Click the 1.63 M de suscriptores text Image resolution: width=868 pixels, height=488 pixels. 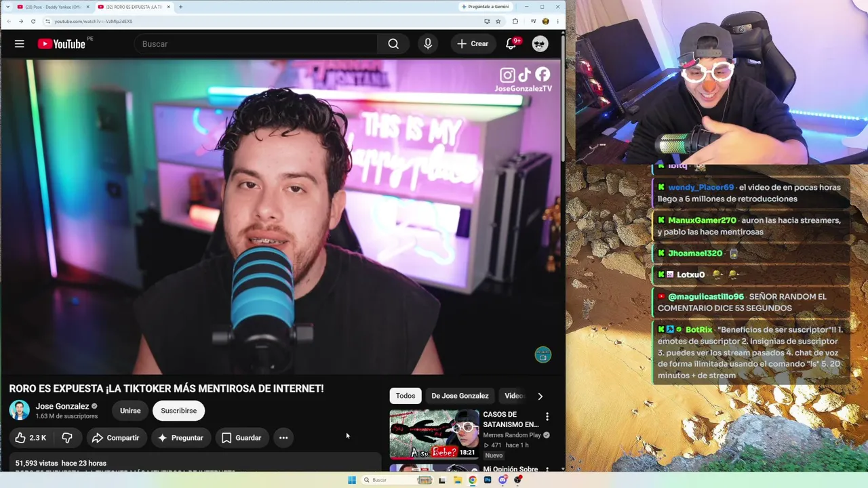pos(66,416)
